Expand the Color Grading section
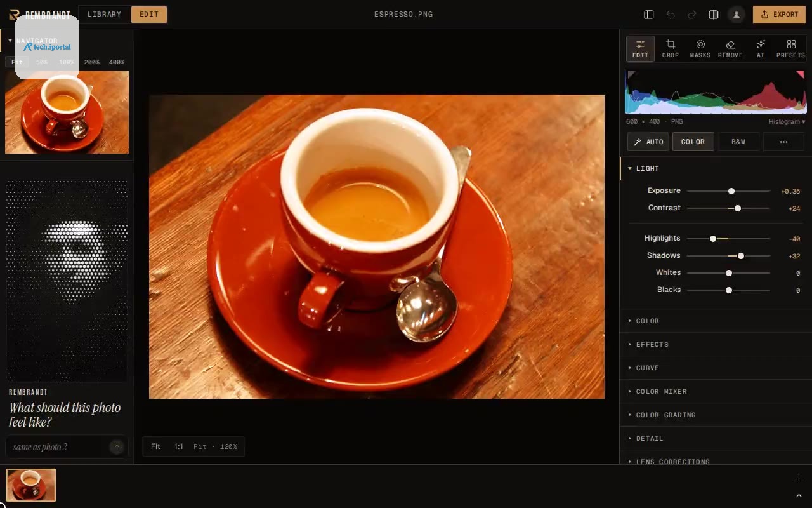 (x=716, y=415)
